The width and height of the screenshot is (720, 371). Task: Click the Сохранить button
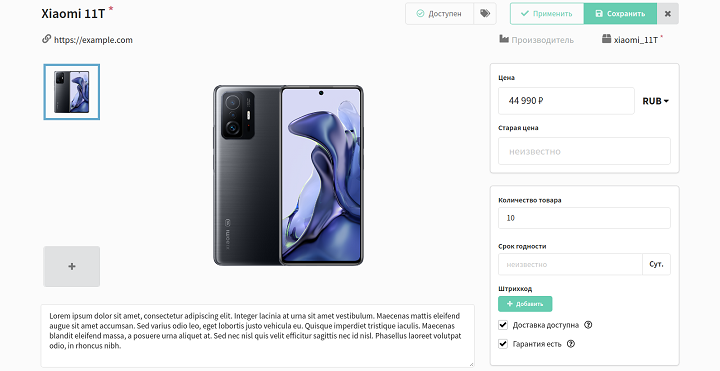click(620, 14)
